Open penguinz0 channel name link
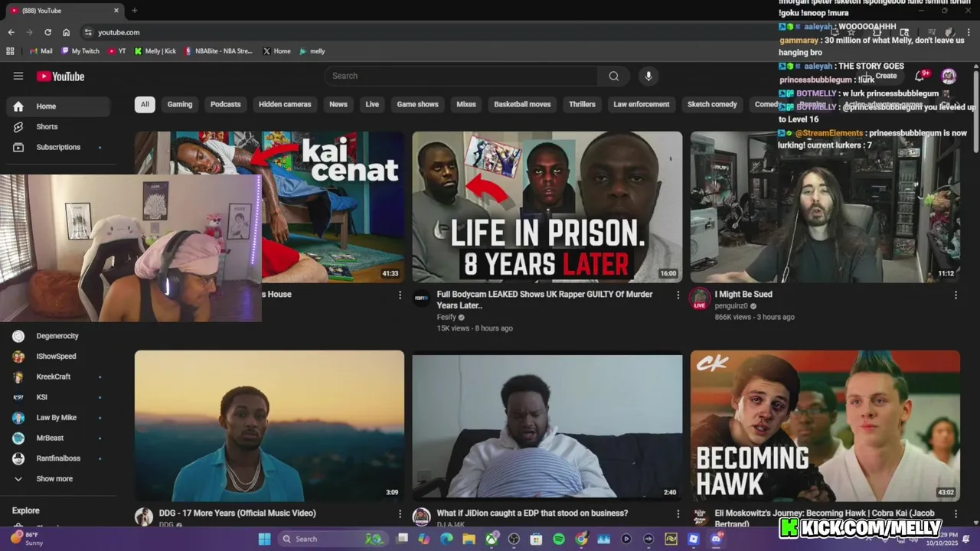 point(731,306)
